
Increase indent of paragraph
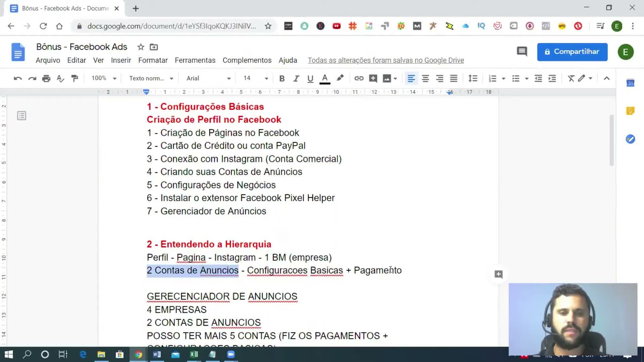[x=552, y=78]
